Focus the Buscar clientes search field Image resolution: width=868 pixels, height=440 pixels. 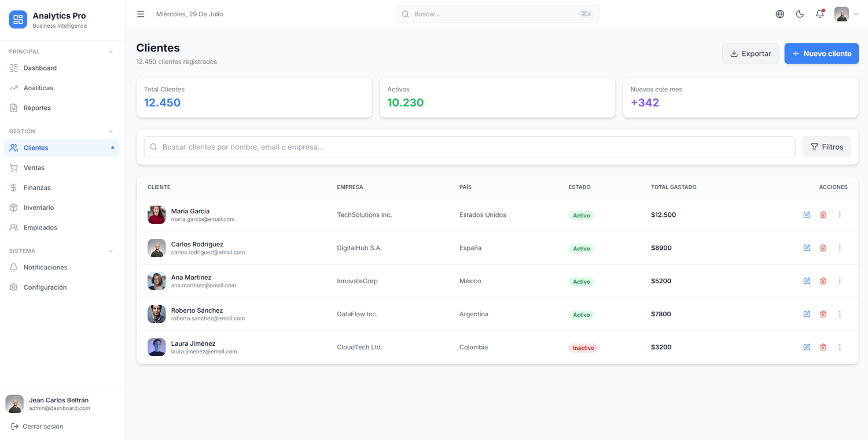click(469, 147)
